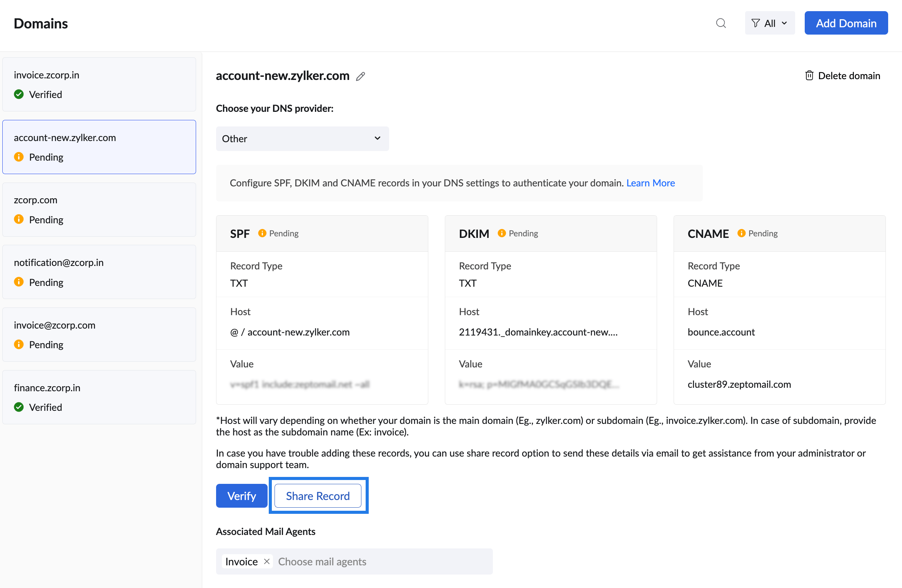Click green verified checkmark for invoice.zcorp.in

(x=19, y=94)
